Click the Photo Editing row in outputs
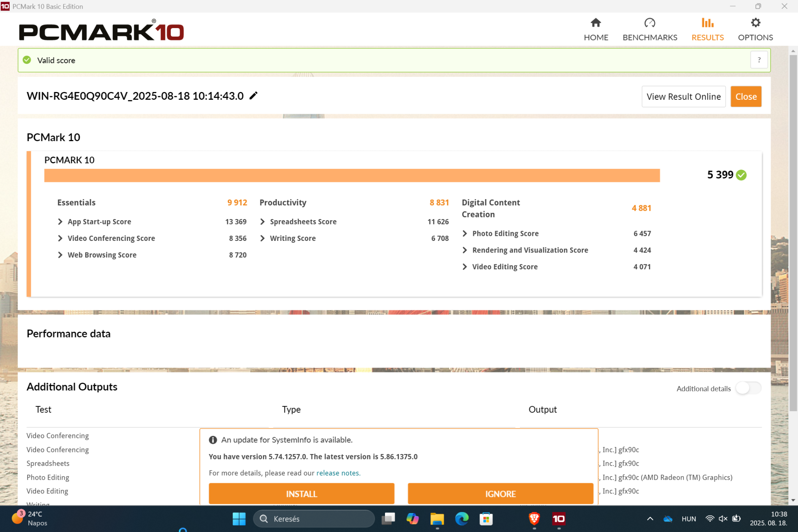Screen dimensions: 798x532 [x=48, y=477]
